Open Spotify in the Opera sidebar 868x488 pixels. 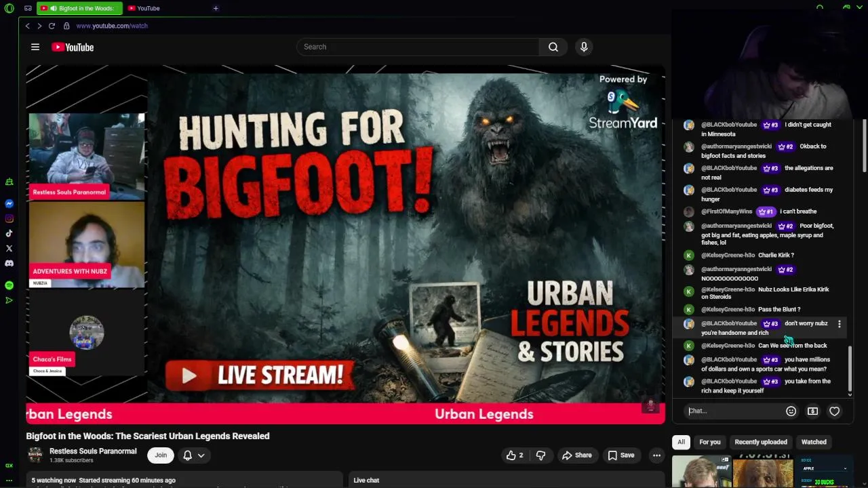[9, 285]
